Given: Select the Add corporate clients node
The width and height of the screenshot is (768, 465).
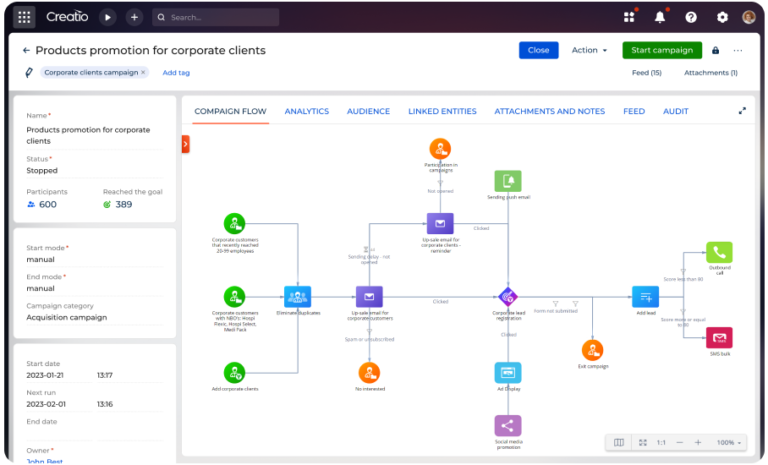Looking at the screenshot, I should click(x=235, y=373).
